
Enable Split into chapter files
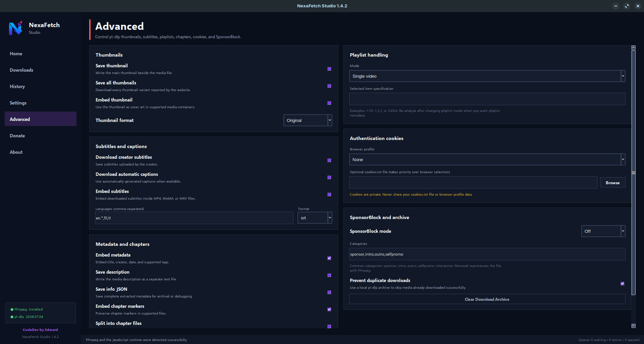329,326
